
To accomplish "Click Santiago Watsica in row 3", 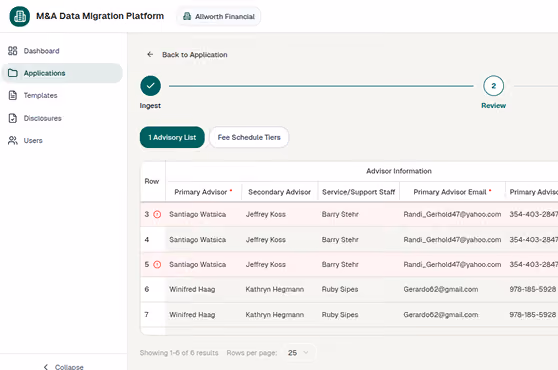I will 198,214.
